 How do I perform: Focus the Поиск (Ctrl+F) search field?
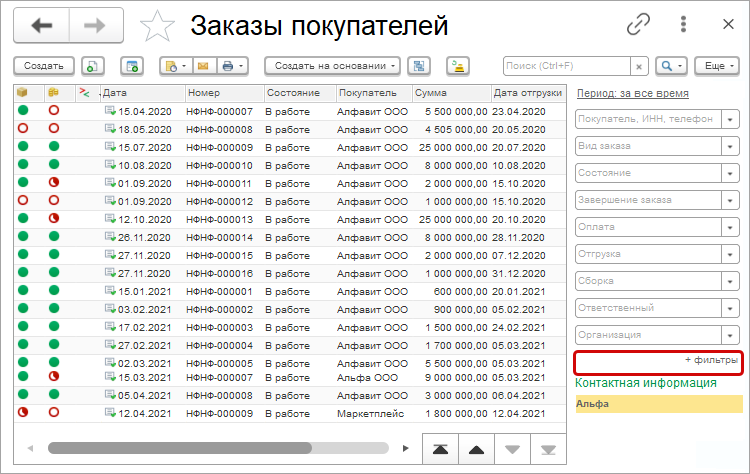point(567,66)
